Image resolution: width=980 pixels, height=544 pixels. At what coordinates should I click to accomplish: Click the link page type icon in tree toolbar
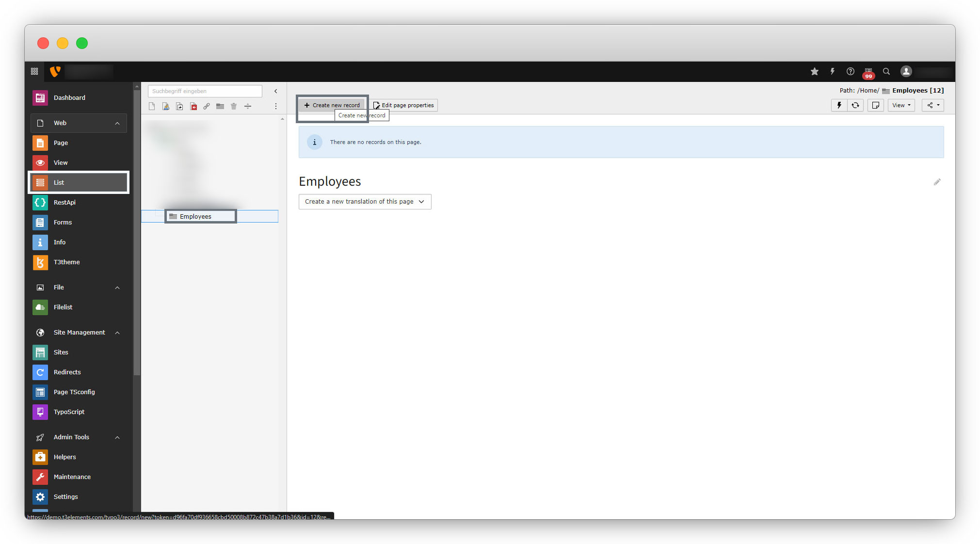(x=207, y=106)
